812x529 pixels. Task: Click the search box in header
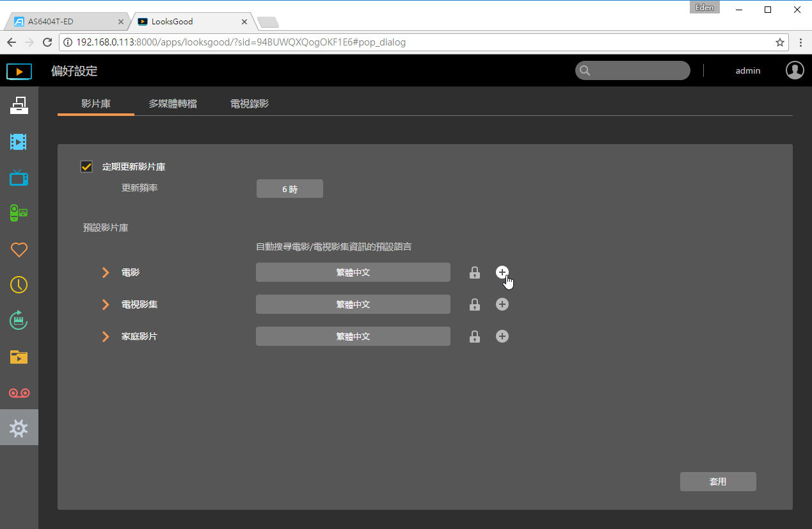(633, 70)
